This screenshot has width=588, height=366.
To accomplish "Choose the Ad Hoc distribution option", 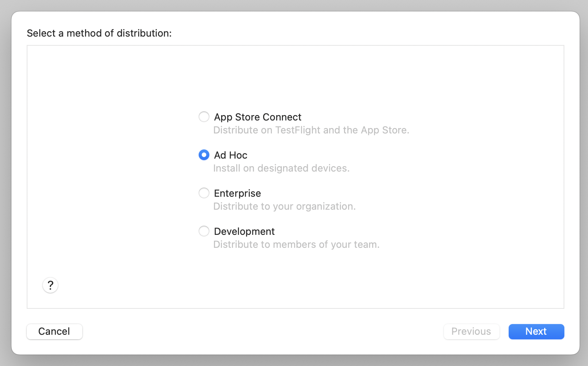I will [x=204, y=155].
